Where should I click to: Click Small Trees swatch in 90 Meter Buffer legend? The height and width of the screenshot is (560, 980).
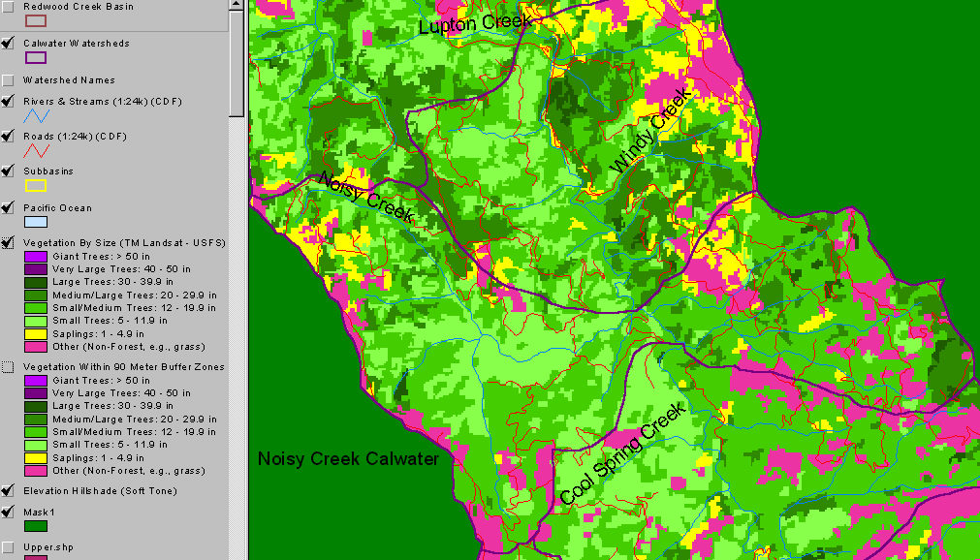coord(36,445)
